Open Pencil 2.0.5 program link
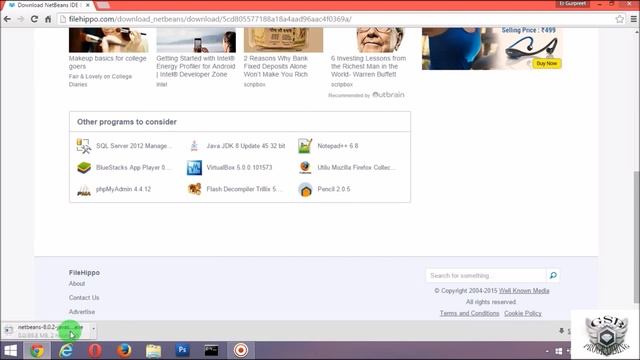The image size is (640, 360). click(x=333, y=189)
